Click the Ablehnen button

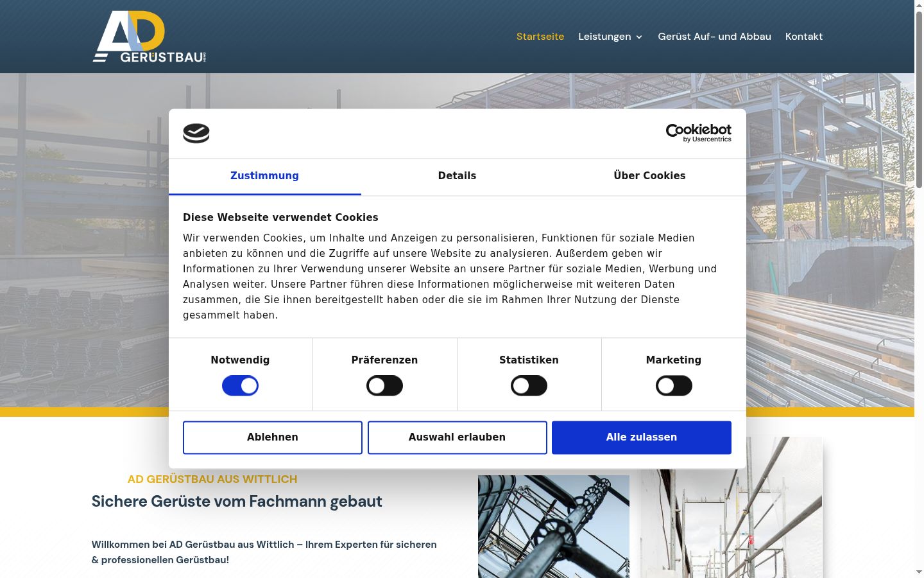click(273, 437)
